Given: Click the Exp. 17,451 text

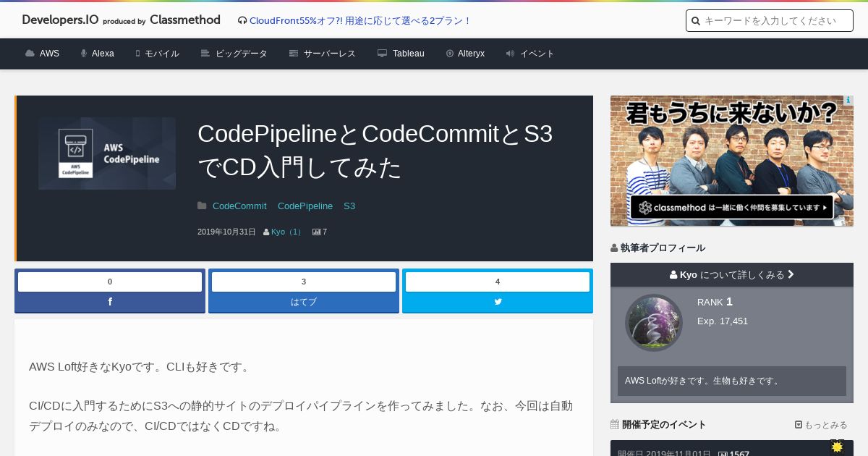Looking at the screenshot, I should 723,321.
